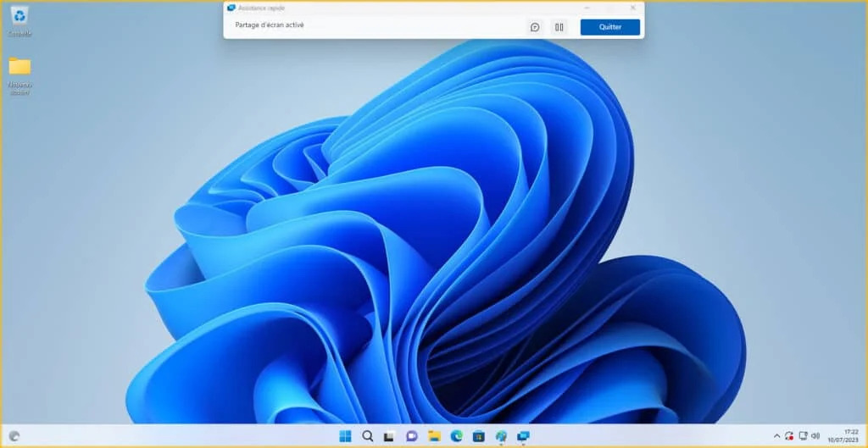Select the Nouveau dossier folder on desktop

click(x=20, y=75)
